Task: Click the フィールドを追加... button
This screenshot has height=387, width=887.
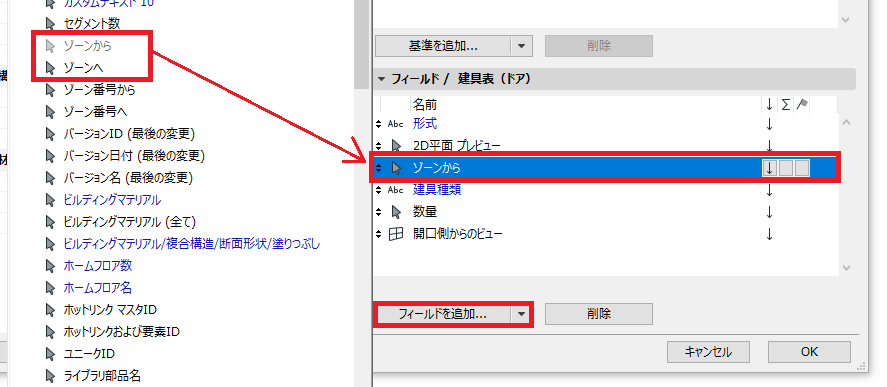Action: (x=443, y=314)
